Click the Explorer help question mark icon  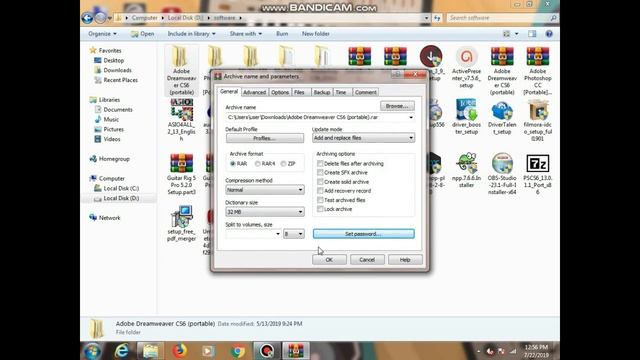[549, 34]
